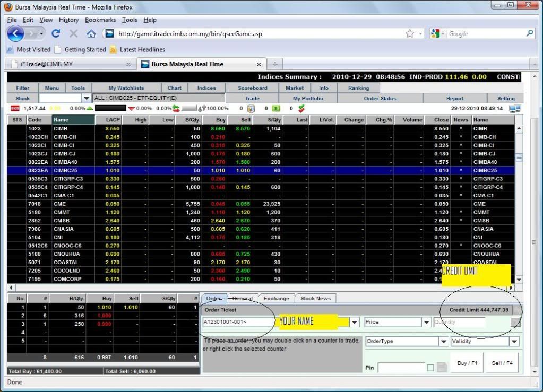Tick the checkbox next to the Pin field
Viewport: 543px width, 392px height.
click(430, 368)
